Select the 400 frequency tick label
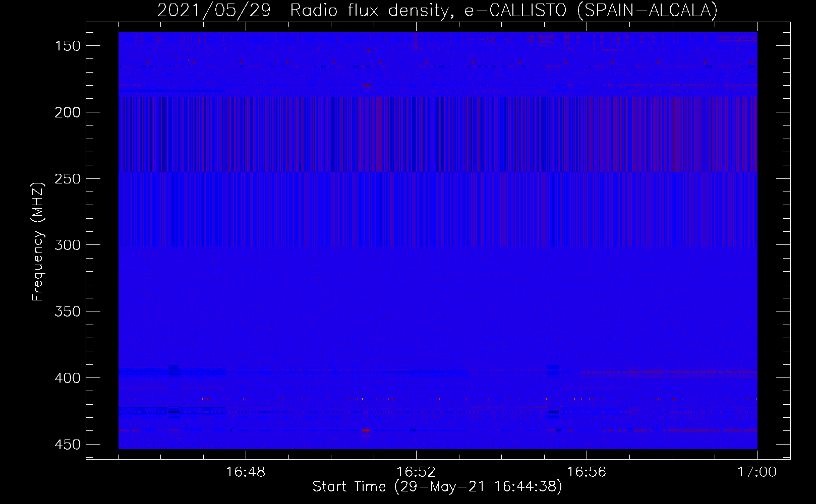 pyautogui.click(x=67, y=378)
